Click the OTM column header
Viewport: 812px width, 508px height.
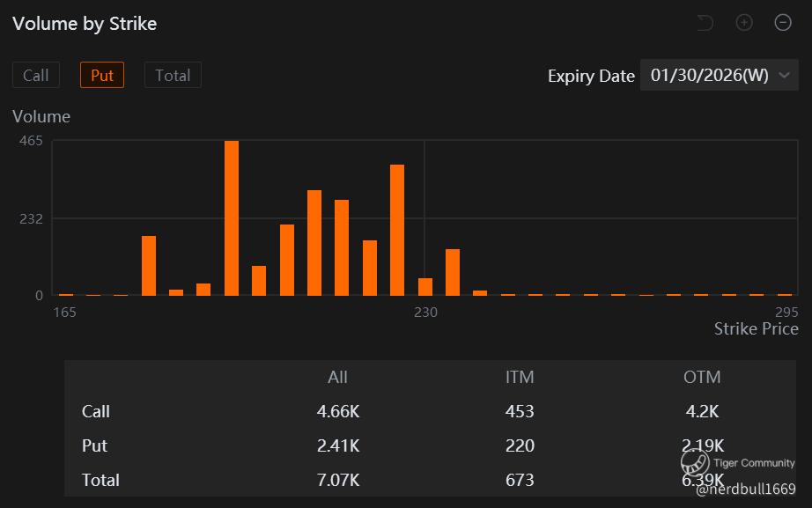702,377
